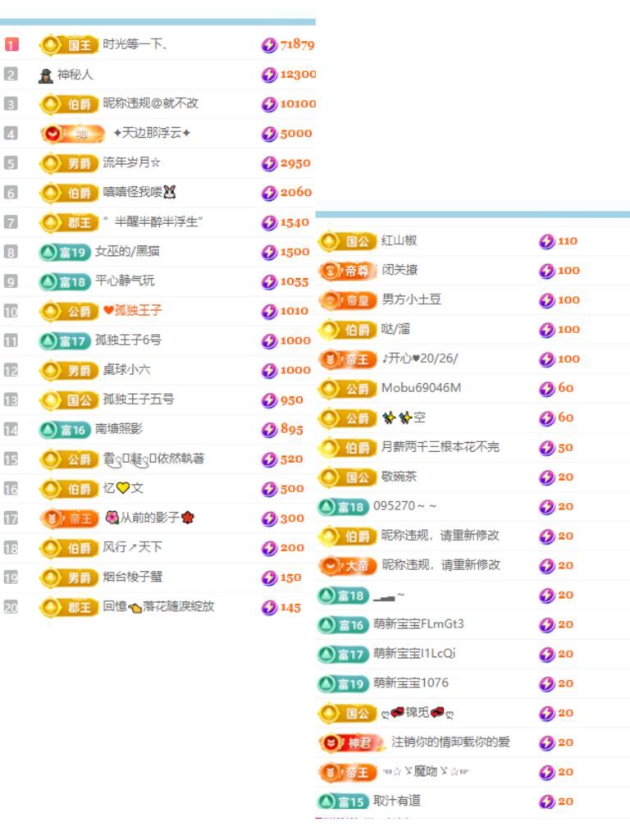The image size is (630, 840).
Task: Click the 帝皇 badge beside 男方小土豆
Action: click(x=348, y=300)
